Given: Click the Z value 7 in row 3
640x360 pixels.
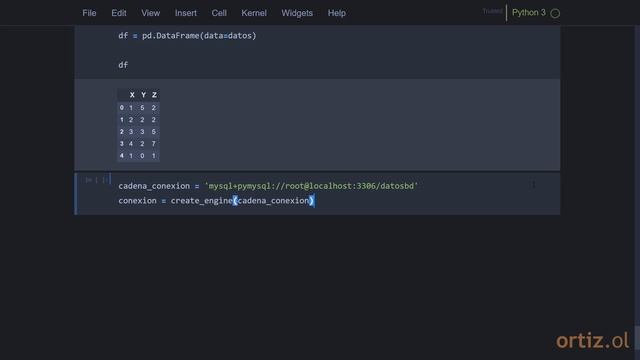Looking at the screenshot, I should coord(153,144).
